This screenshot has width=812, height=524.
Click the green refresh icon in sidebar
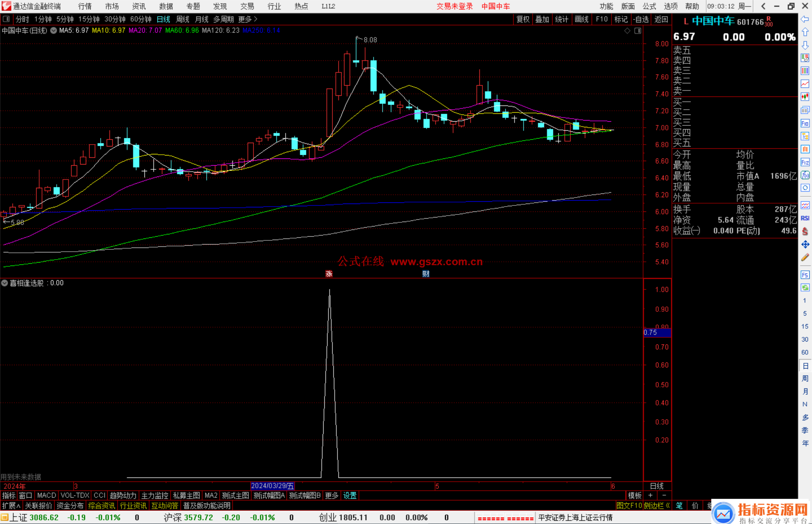point(805,288)
